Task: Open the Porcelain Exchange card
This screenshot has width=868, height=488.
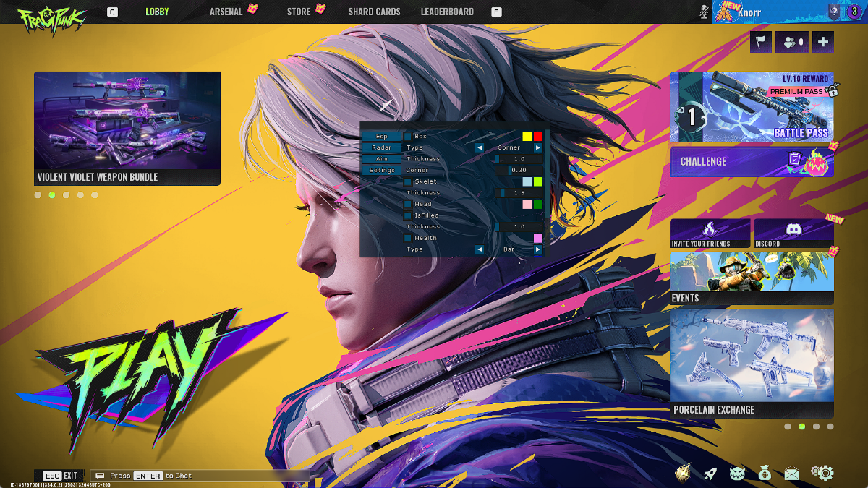Action: [x=752, y=364]
